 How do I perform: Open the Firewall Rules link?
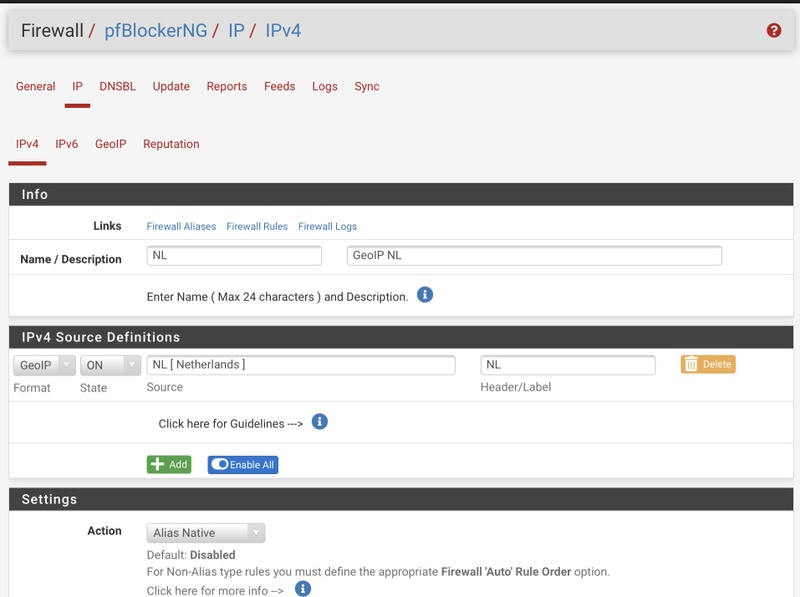(257, 226)
